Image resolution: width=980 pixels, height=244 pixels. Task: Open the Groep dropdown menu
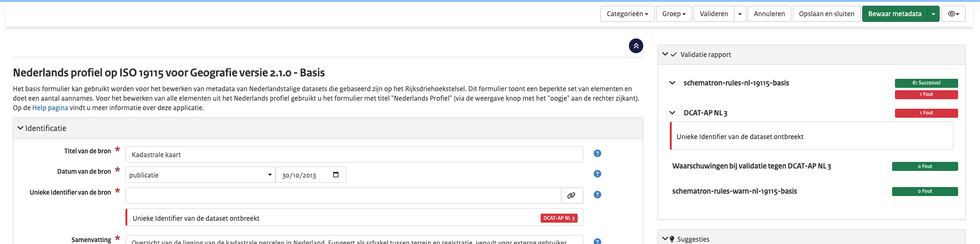[674, 14]
